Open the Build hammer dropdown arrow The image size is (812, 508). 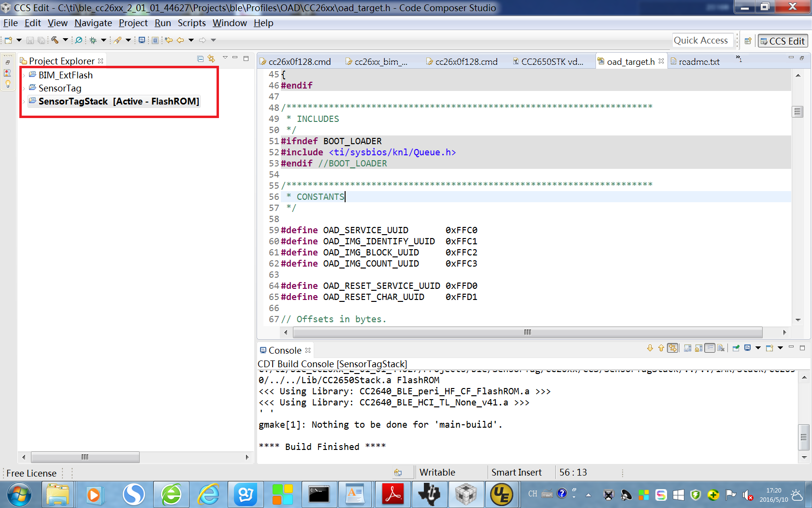tap(65, 40)
